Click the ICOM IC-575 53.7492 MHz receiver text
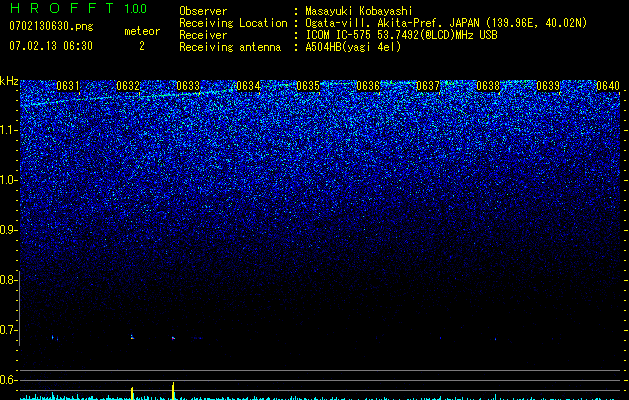629x400 pixels. [x=401, y=35]
